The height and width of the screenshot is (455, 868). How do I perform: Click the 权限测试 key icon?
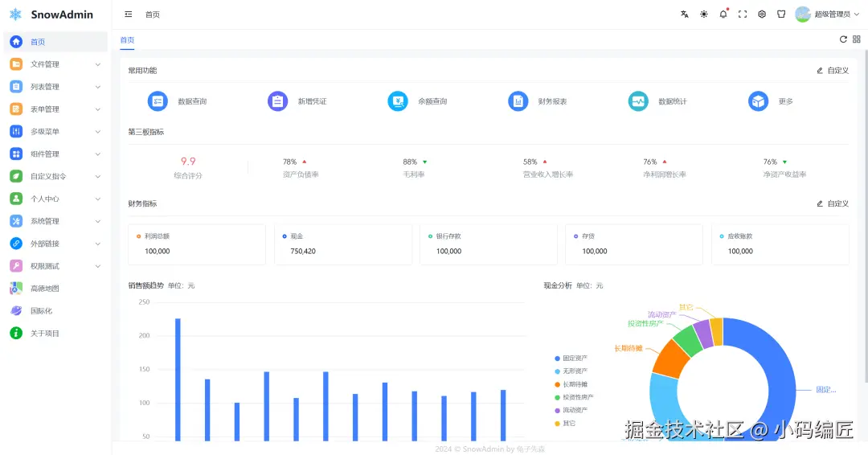click(x=16, y=266)
